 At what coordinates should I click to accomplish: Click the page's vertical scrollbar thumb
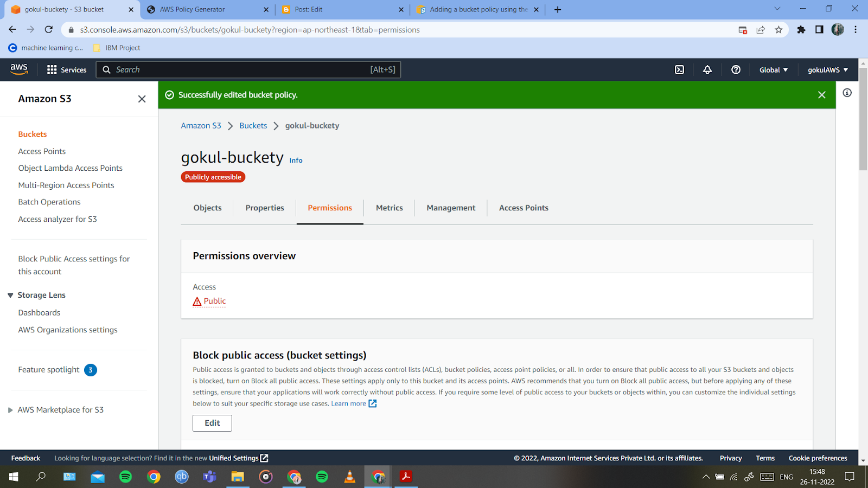click(x=863, y=119)
